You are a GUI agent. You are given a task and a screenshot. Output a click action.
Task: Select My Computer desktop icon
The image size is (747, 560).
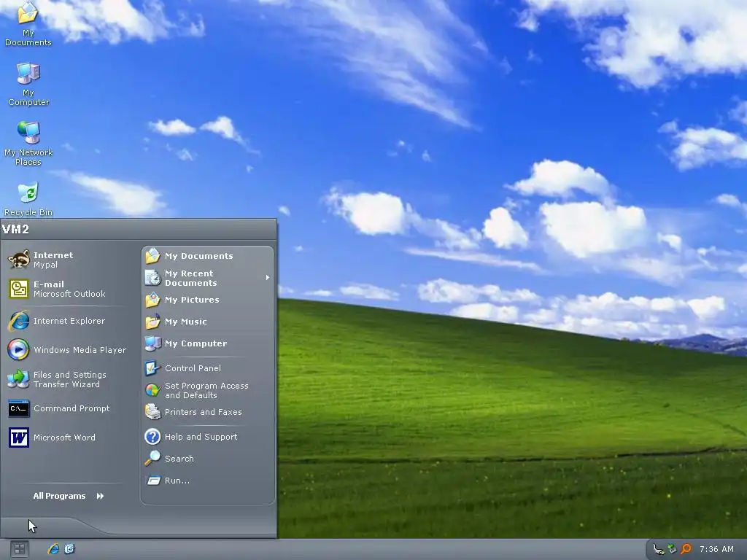(x=28, y=85)
